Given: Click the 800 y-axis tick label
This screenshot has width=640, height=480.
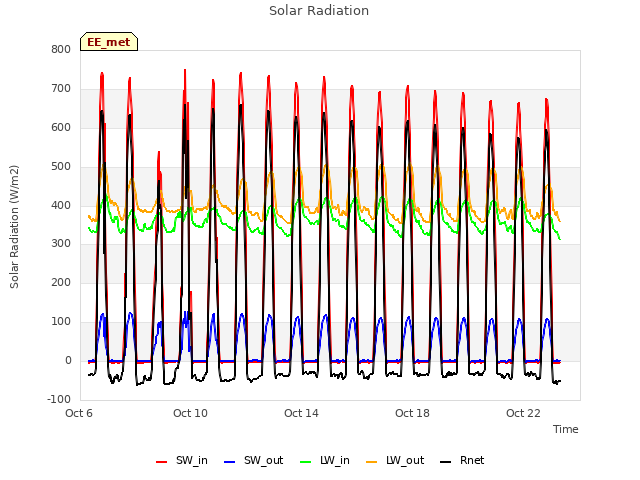Looking at the screenshot, I should [x=61, y=49].
